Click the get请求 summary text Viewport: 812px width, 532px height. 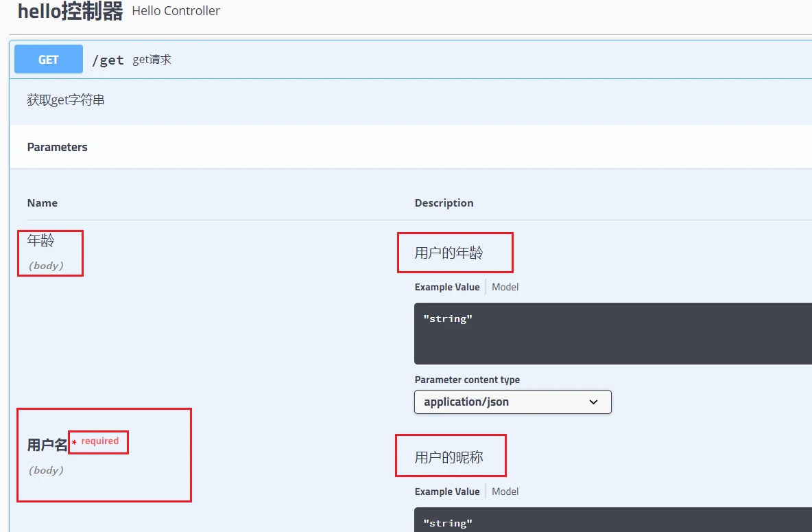[x=152, y=60]
